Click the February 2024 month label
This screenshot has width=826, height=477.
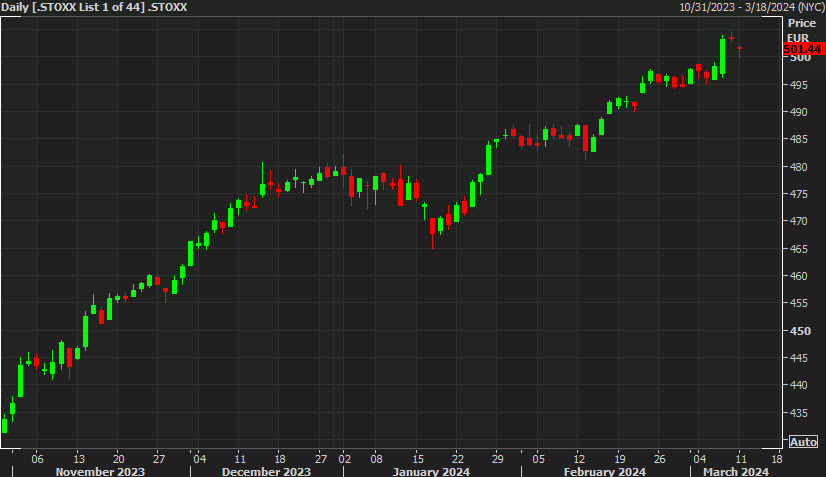[x=604, y=471]
